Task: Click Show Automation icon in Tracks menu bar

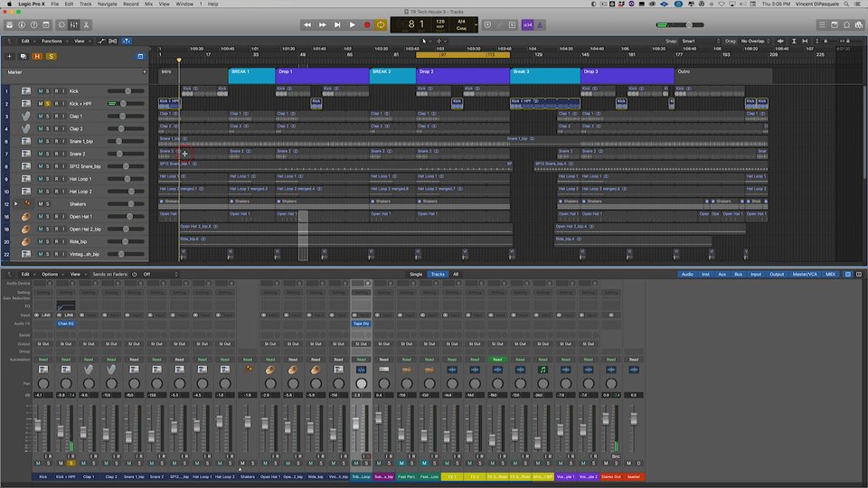Action: tap(101, 41)
